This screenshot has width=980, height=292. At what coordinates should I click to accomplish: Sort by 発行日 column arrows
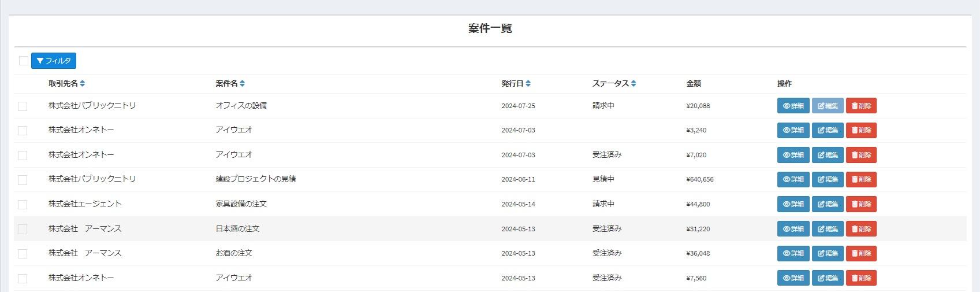click(528, 84)
